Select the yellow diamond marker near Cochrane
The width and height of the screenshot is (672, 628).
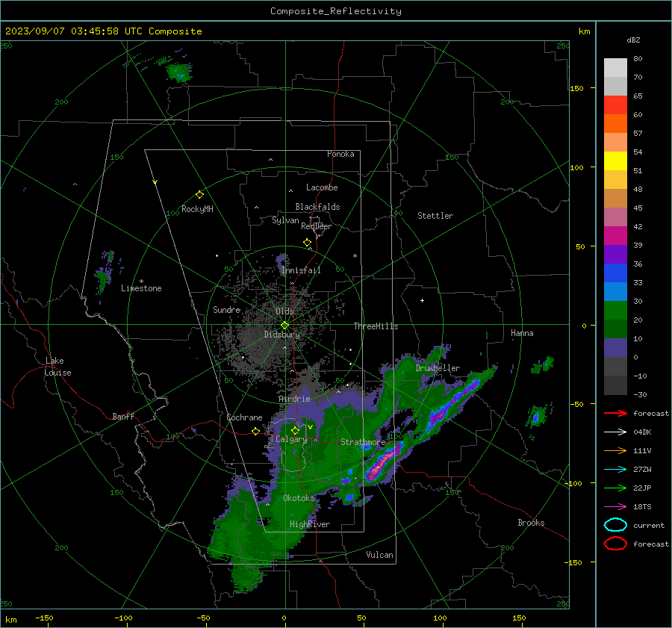tap(255, 432)
